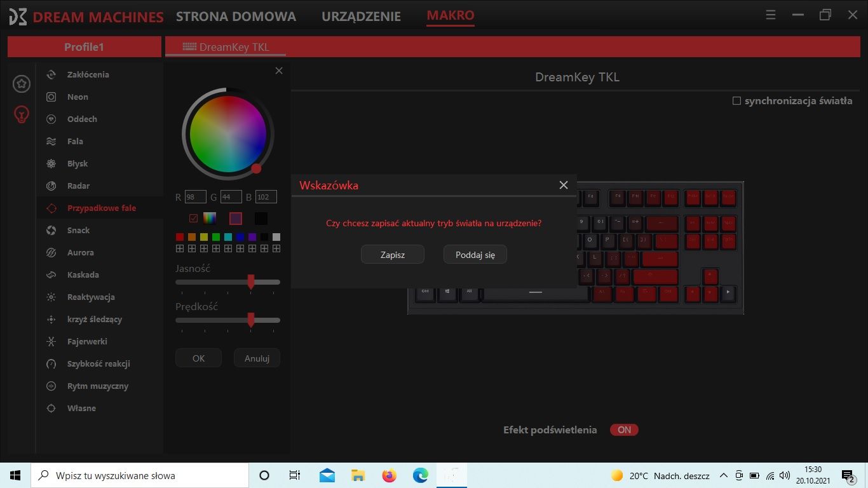Click Anuluj in the color panel
The width and height of the screenshot is (868, 488).
point(257,358)
